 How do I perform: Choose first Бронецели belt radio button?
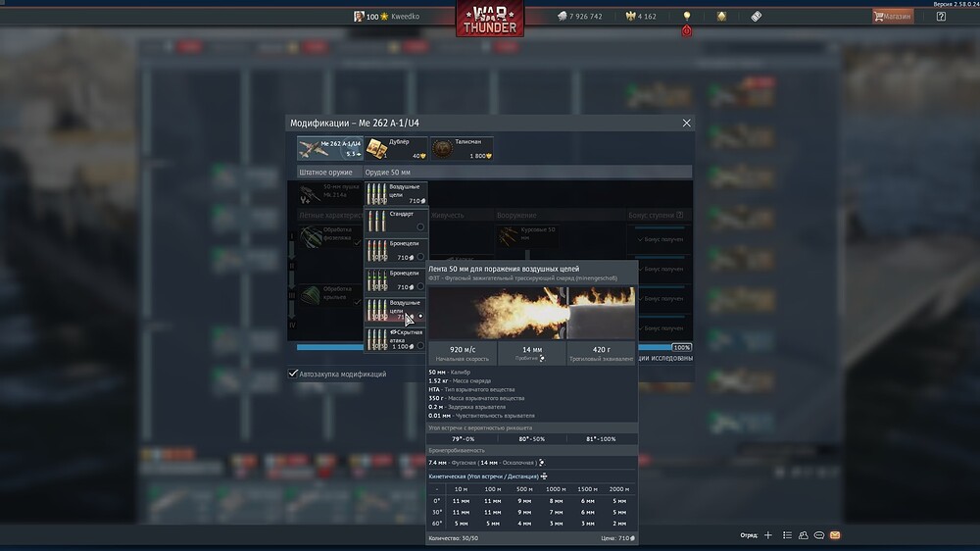420,257
